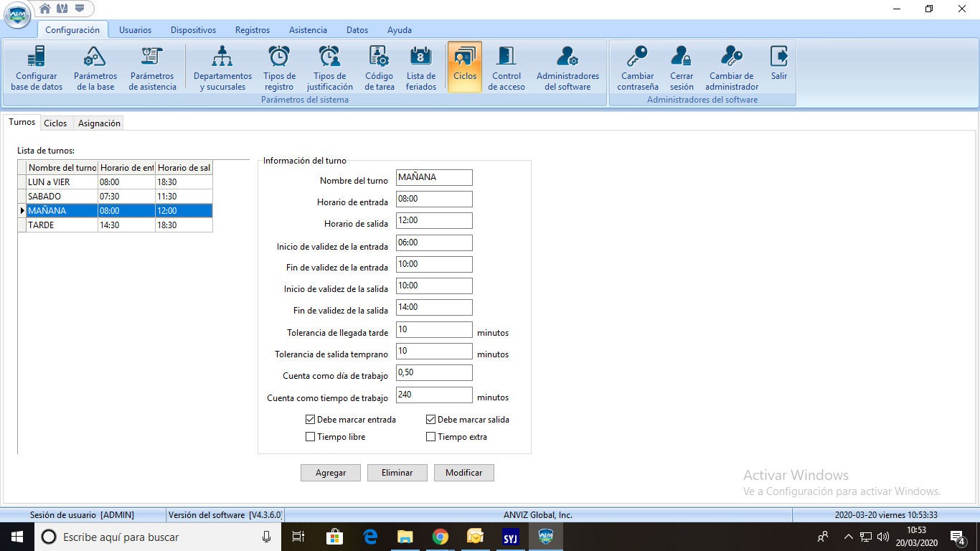Click the Nombre del turno input field

click(434, 178)
